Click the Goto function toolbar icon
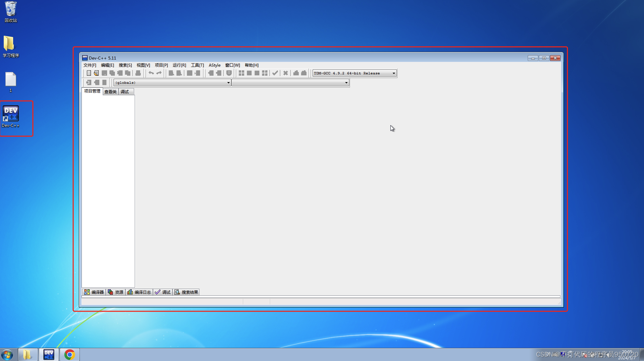The width and height of the screenshot is (644, 361). tap(190, 73)
